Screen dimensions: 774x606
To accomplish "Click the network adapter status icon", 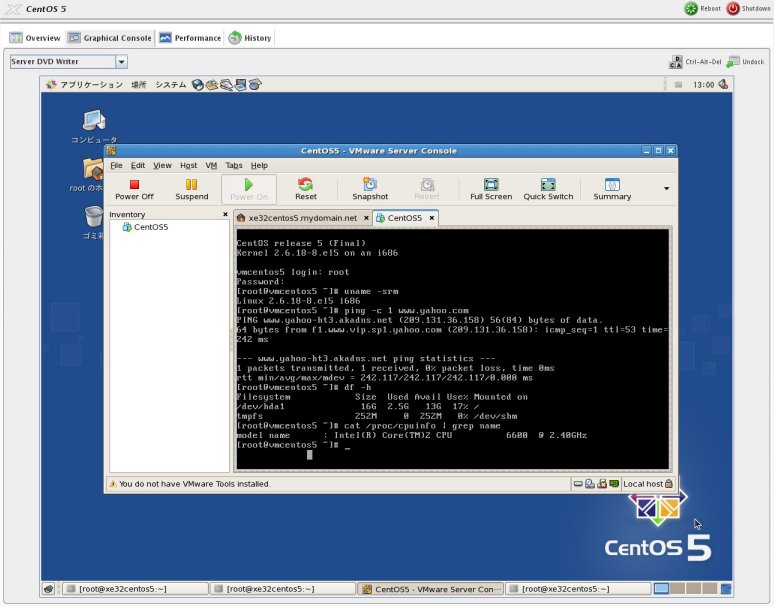I will [x=614, y=484].
